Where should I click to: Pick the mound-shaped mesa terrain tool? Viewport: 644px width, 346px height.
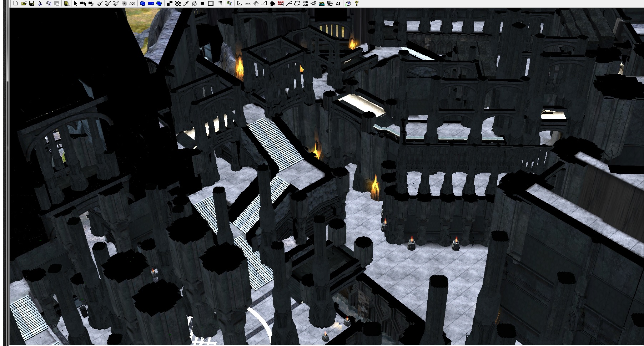click(132, 3)
